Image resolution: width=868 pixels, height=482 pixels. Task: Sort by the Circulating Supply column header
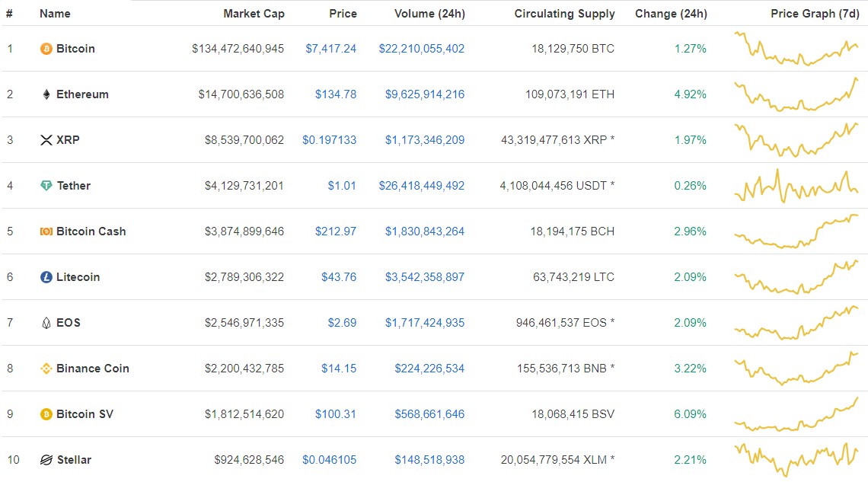565,13
